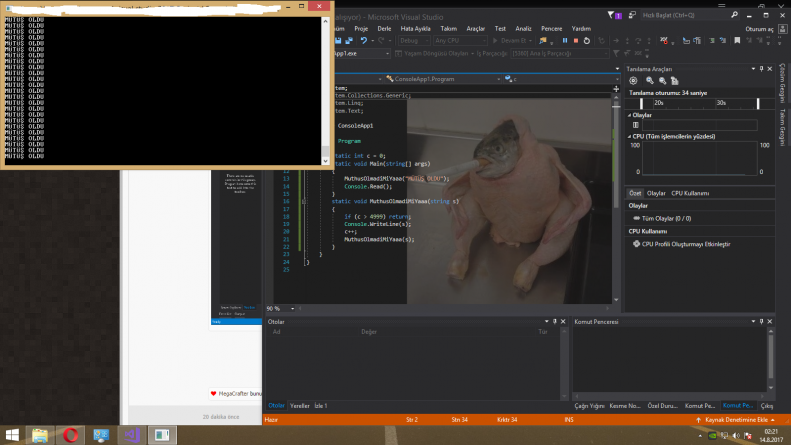Open the Çözüm Gezgini side tab
Screen dimensions: 791x445
pyautogui.click(x=782, y=83)
